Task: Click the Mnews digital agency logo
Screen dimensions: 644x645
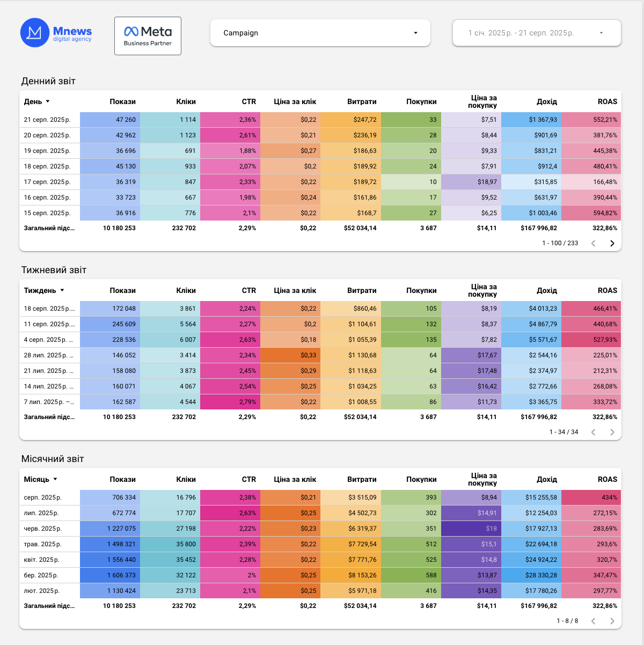Action: 56,33
